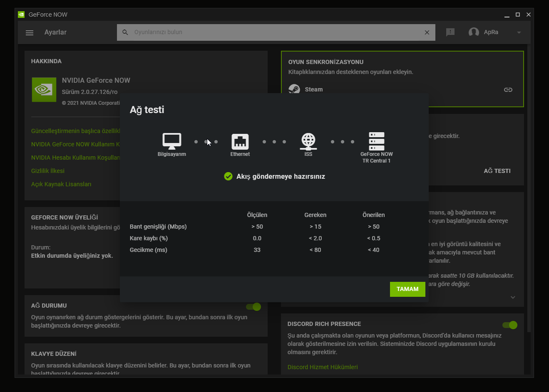Click the required latency value < 80
This screenshot has height=392, width=549.
[315, 250]
